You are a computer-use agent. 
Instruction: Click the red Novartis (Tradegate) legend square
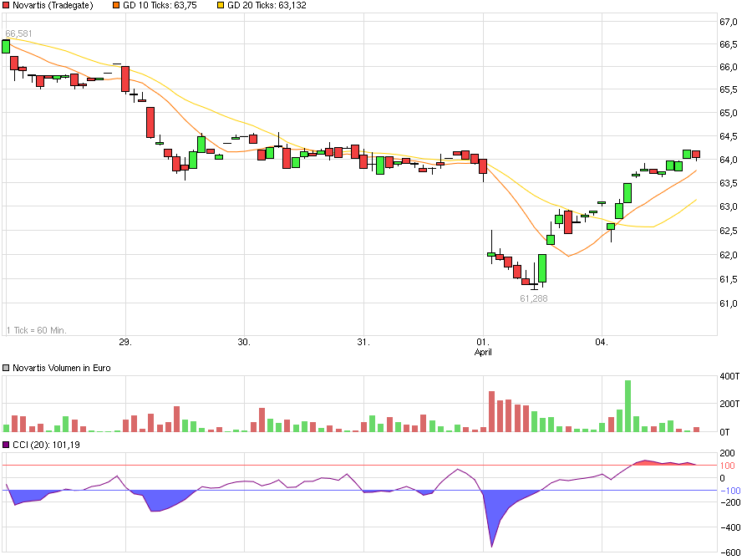coord(8,6)
